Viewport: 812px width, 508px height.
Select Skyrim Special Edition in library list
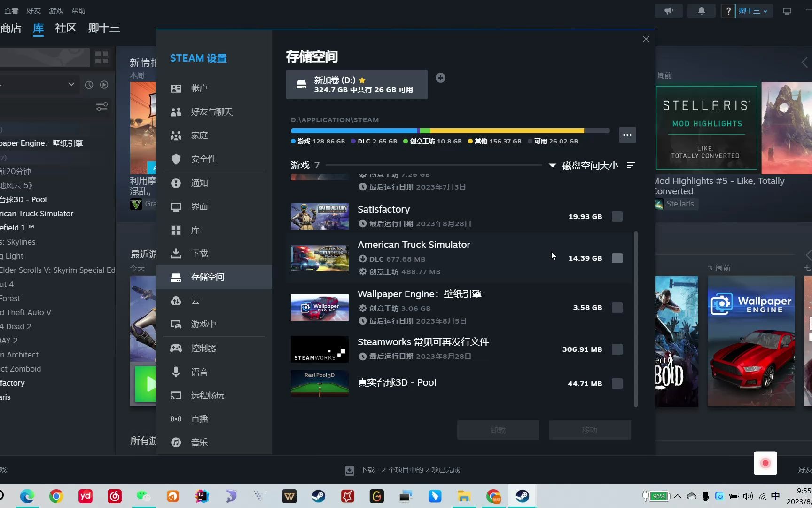(57, 270)
